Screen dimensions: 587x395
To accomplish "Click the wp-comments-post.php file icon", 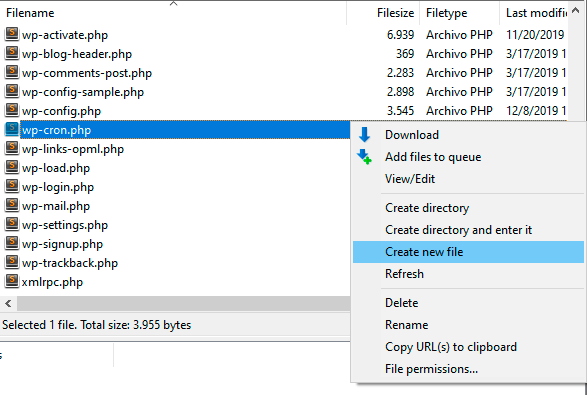I will 12,73.
